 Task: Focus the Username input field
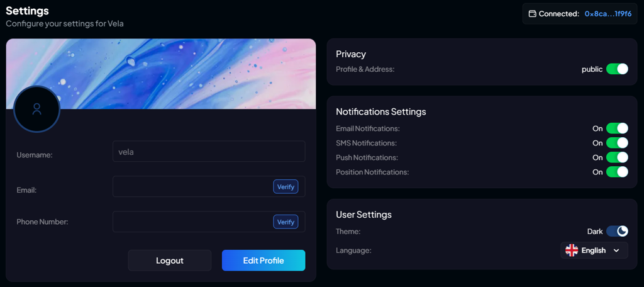[209, 152]
